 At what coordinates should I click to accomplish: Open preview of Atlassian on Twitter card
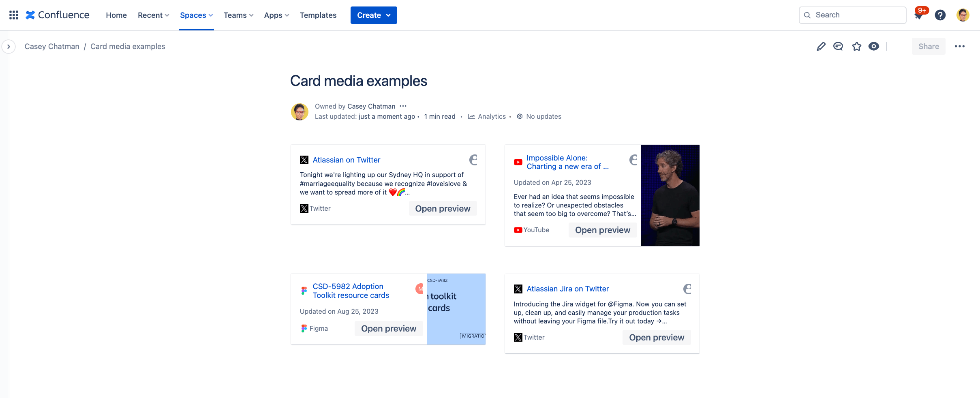coord(443,208)
